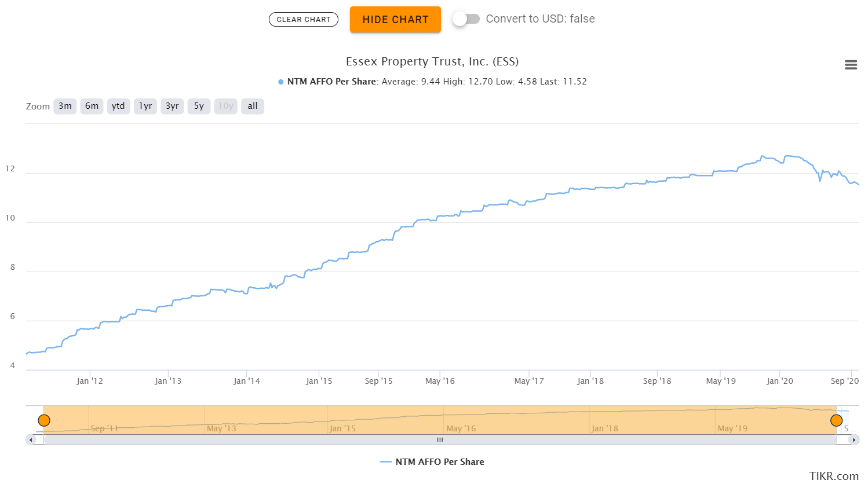Click the navigator scrollbar grip
The height and width of the screenshot is (484, 868).
coord(440,440)
